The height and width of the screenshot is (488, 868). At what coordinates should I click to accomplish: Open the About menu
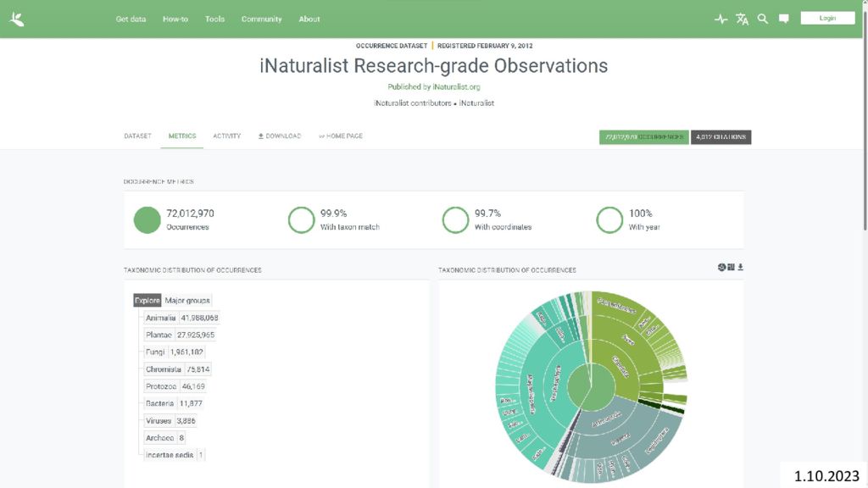click(x=309, y=19)
